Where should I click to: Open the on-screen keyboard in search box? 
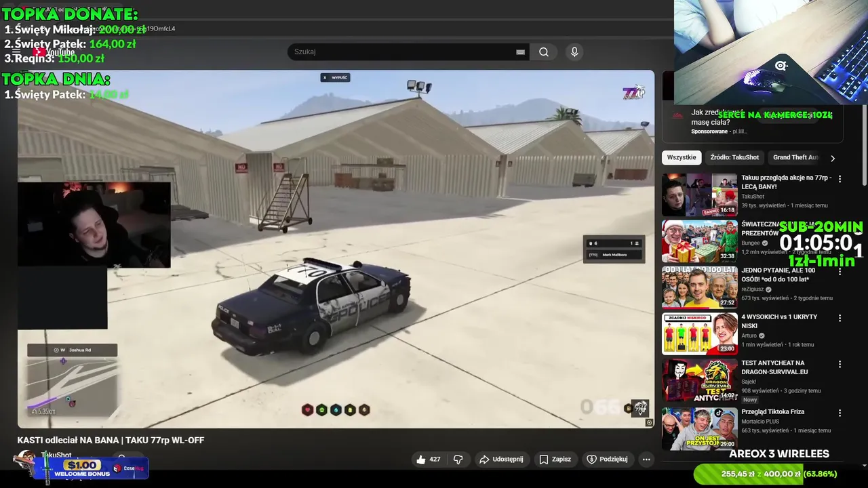[520, 52]
